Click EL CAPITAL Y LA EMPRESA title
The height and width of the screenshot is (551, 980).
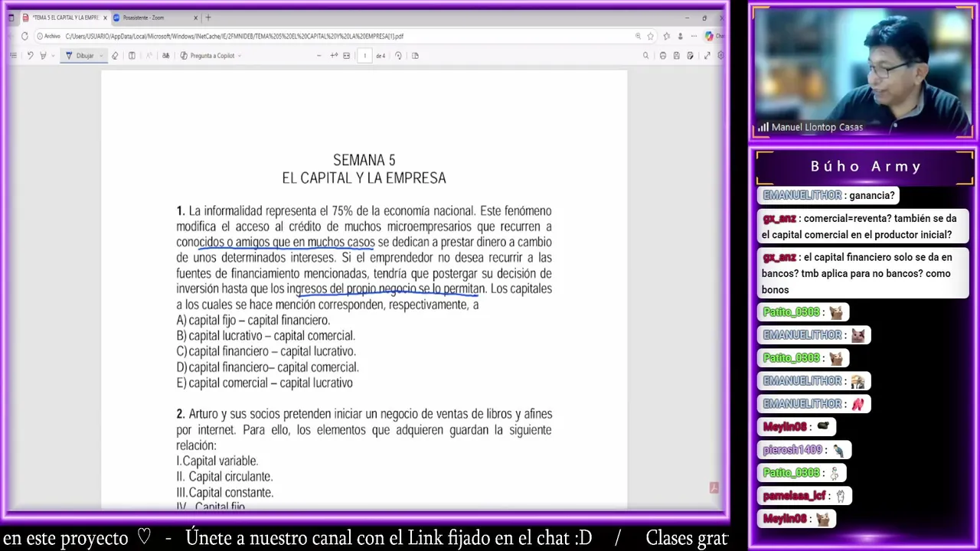coord(364,178)
